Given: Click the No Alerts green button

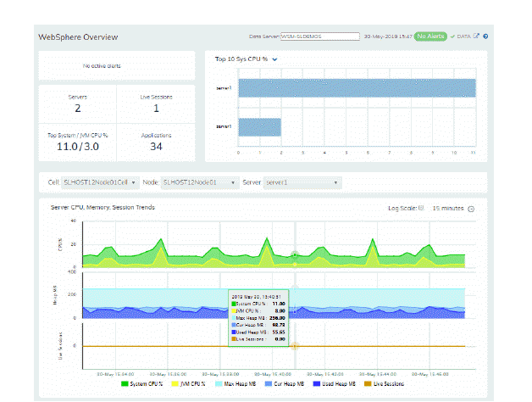Looking at the screenshot, I should click(x=430, y=36).
